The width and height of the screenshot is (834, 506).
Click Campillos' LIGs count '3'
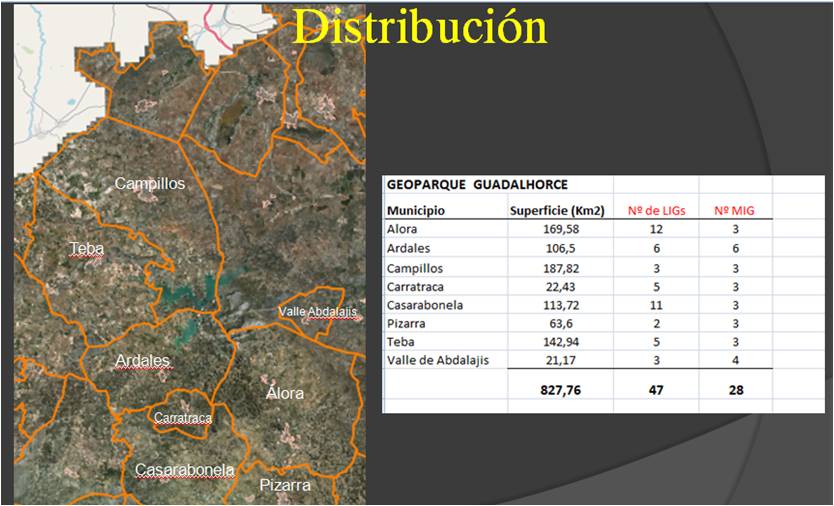click(x=656, y=268)
